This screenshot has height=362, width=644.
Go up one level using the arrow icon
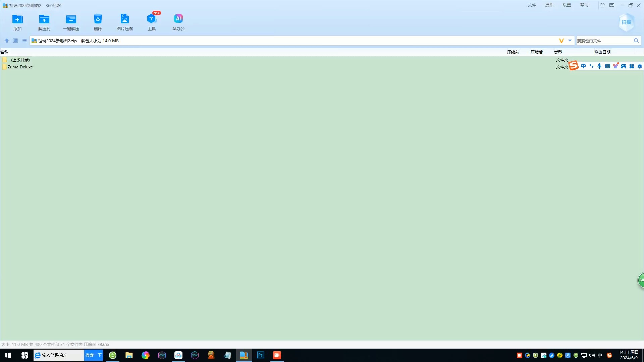(7, 41)
